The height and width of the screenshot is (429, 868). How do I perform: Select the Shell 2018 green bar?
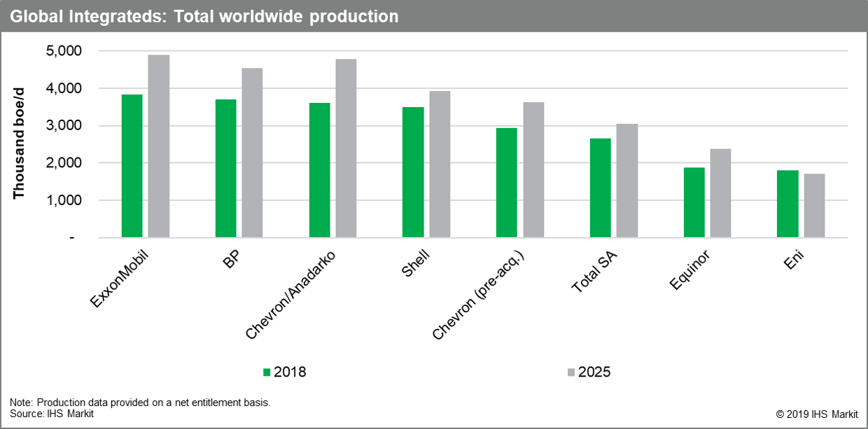click(x=413, y=172)
